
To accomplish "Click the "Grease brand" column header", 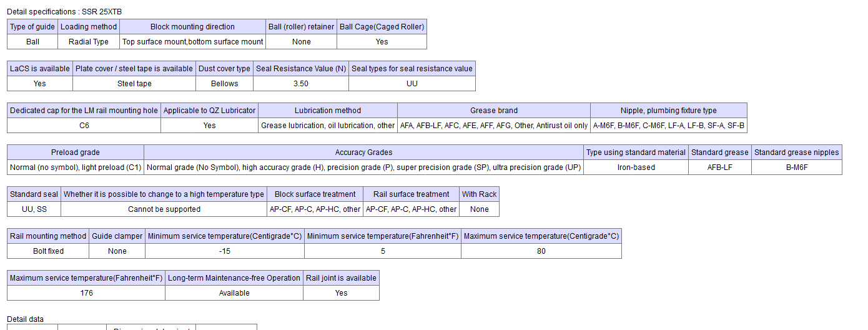I will 493,111.
